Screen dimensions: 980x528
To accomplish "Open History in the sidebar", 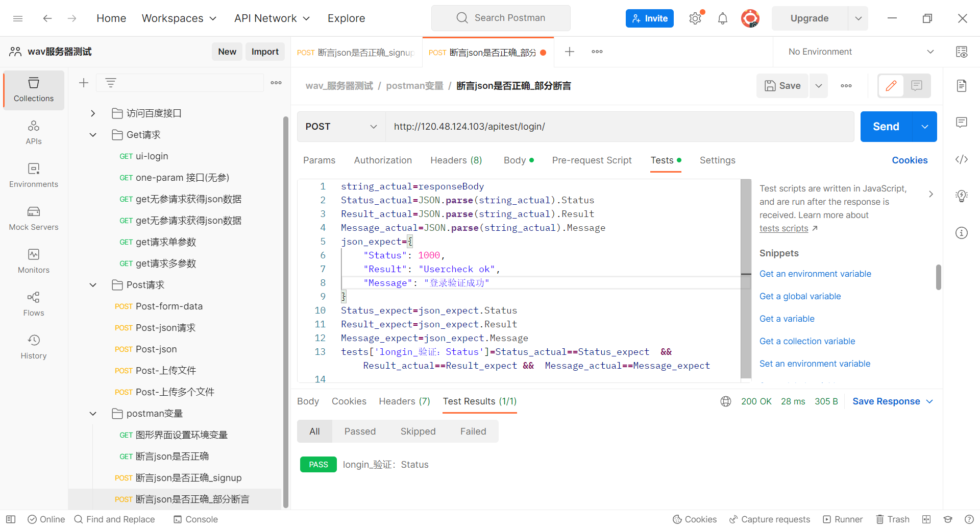I will [x=34, y=347].
